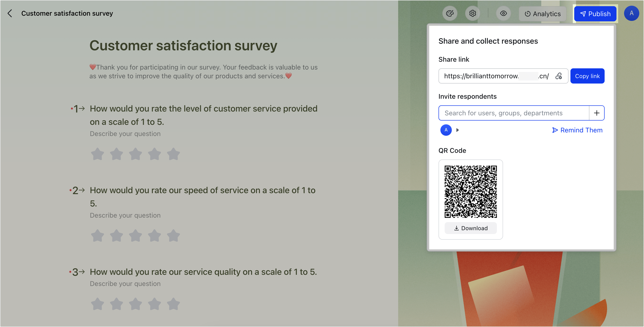Expand the invited respondents list arrow
Viewport: 644px width, 327px height.
[457, 130]
